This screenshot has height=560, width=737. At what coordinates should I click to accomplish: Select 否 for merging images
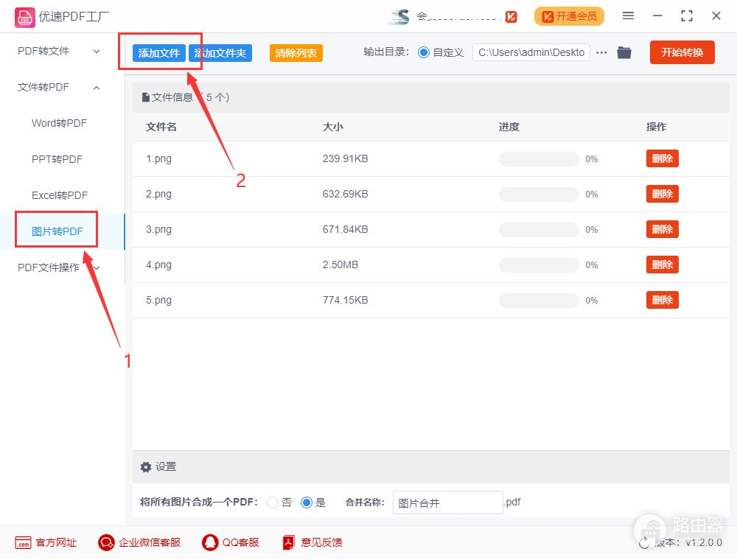point(273,503)
